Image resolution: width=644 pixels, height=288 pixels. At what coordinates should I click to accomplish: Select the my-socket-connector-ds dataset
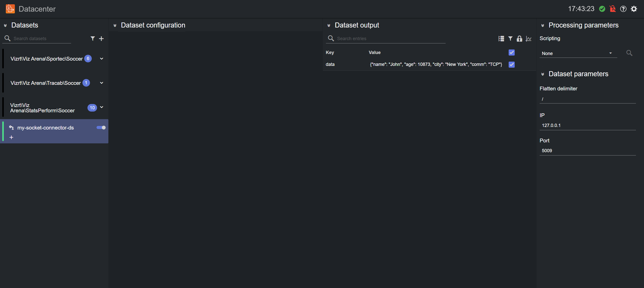pyautogui.click(x=46, y=128)
